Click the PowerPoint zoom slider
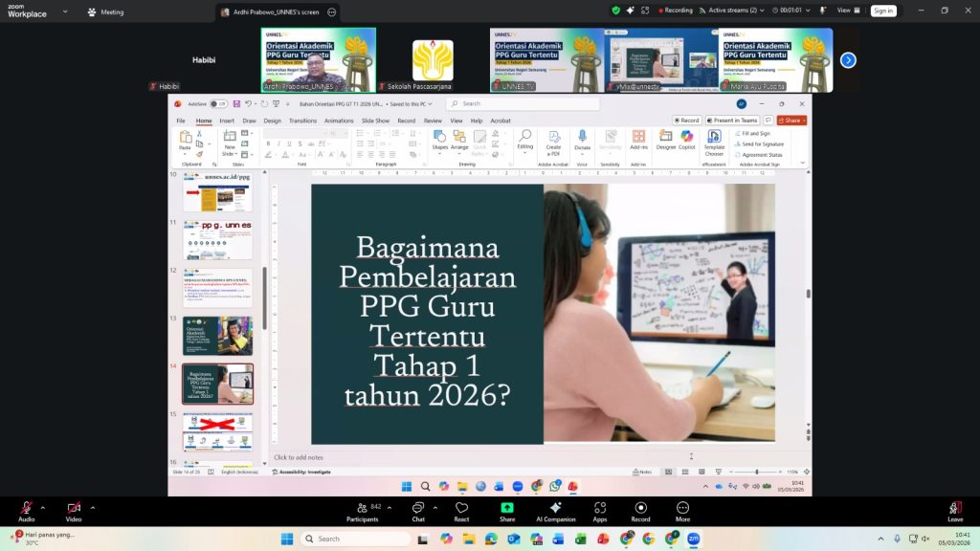Screen dimensions: 980x551 pyautogui.click(x=757, y=472)
